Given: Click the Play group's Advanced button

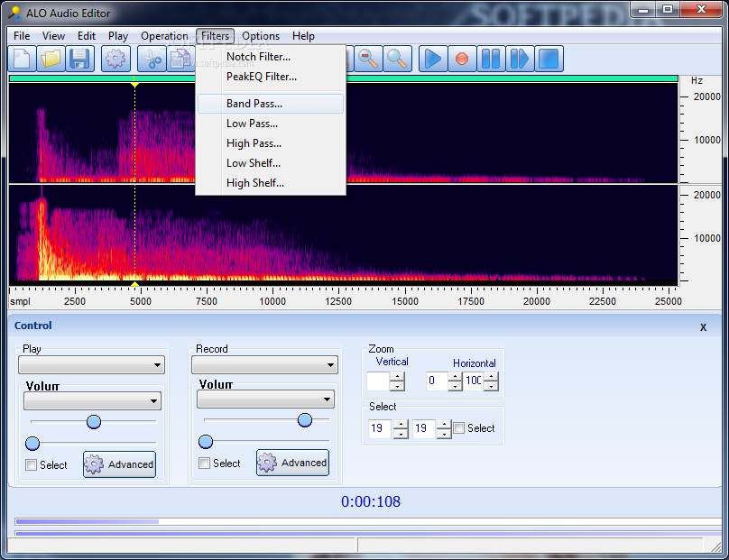Looking at the screenshot, I should point(119,464).
